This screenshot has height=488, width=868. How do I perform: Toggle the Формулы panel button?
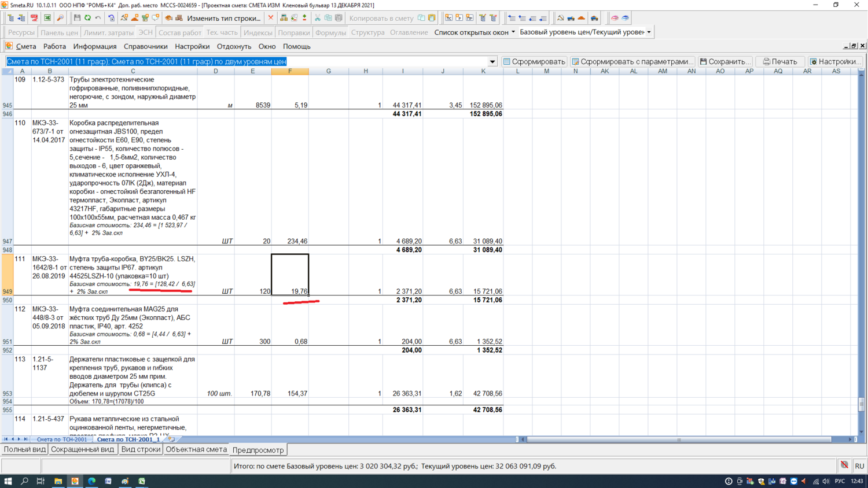pos(330,32)
